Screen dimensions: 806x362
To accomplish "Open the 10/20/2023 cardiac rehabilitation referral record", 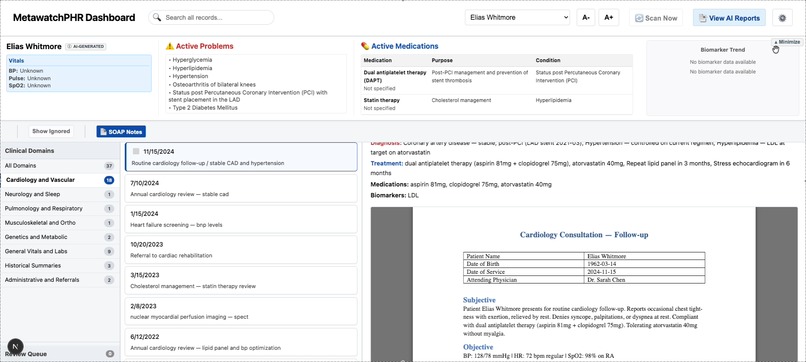I will [x=241, y=249].
